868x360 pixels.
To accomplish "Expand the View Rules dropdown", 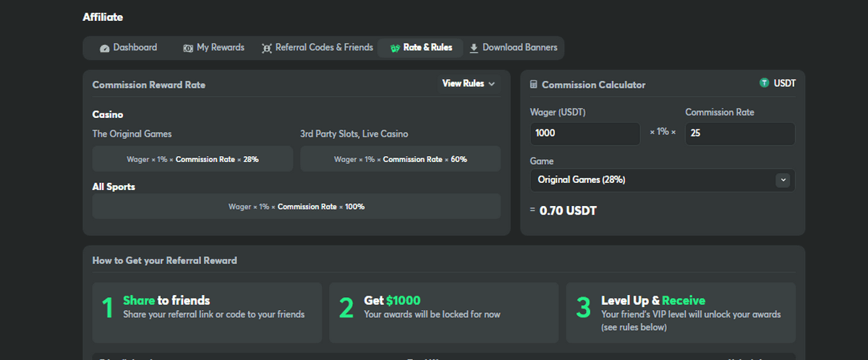I will [463, 84].
